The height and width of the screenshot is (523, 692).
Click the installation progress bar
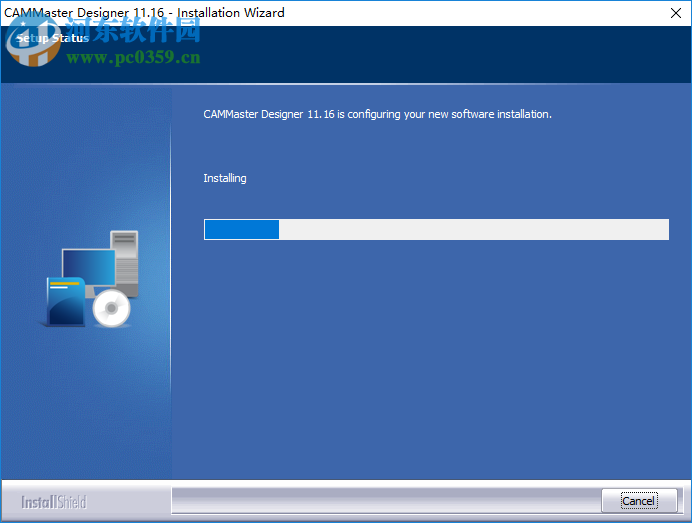436,230
